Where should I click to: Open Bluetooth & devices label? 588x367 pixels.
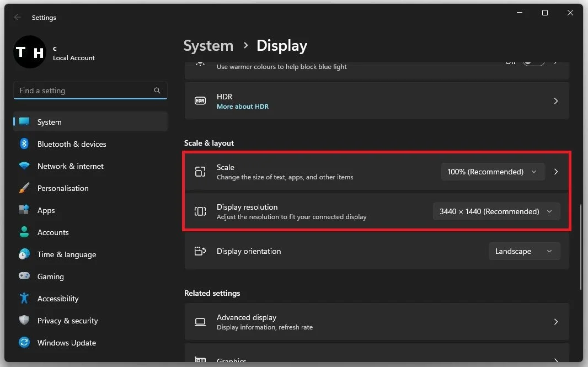pos(72,144)
